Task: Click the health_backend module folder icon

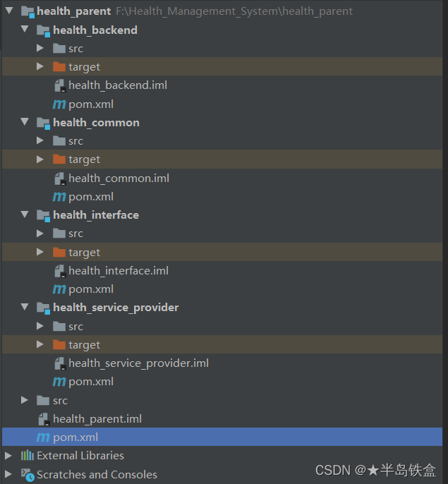Action: (43, 30)
